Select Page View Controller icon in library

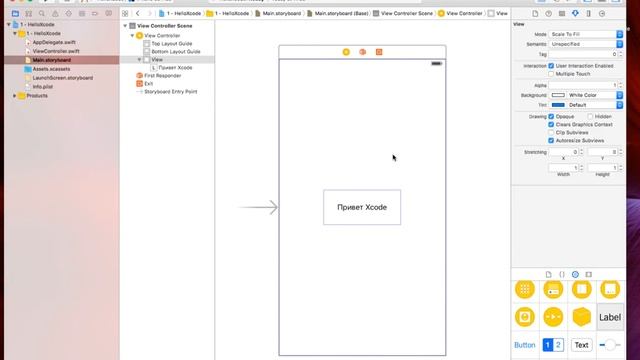coord(610,289)
